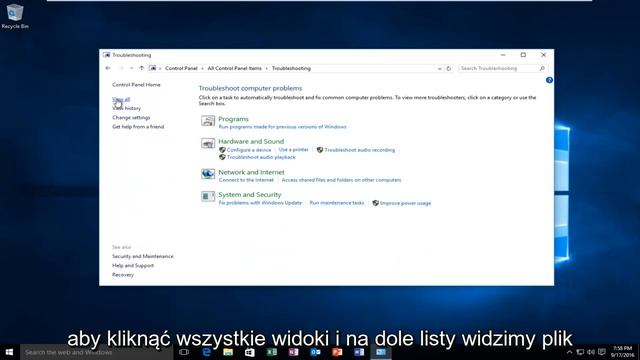The width and height of the screenshot is (640, 360).
Task: Click Configure a device link
Action: point(249,150)
